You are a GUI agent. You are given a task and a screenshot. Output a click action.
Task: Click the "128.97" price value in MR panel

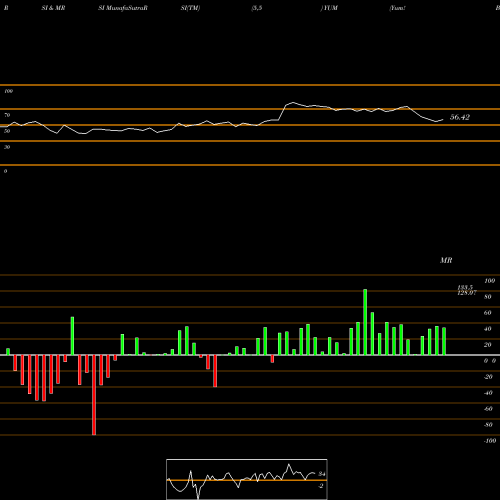[x=467, y=293]
